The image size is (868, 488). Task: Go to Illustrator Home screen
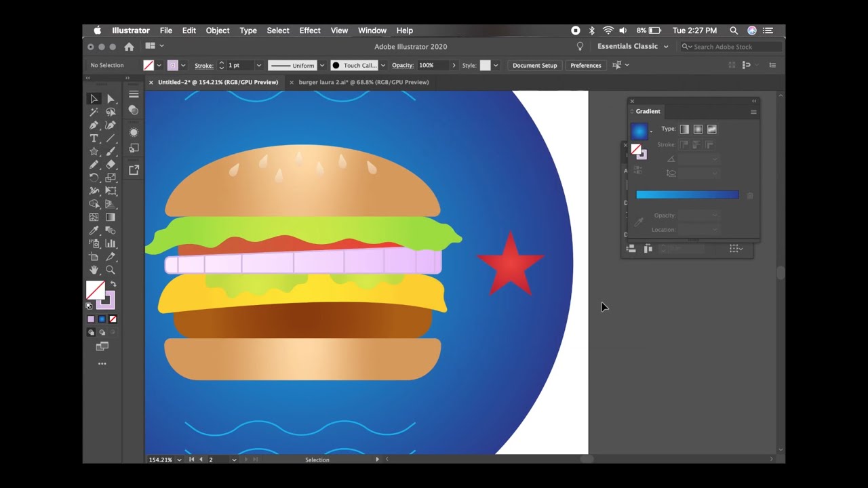click(129, 47)
